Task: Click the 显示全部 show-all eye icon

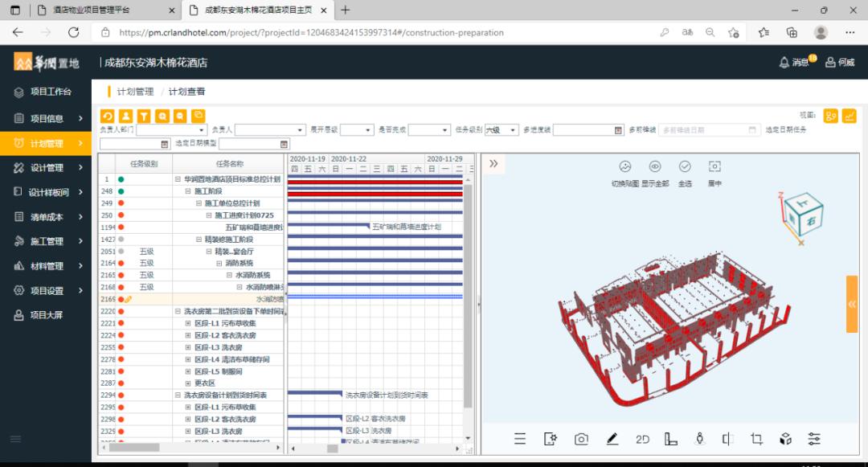Action: coord(655,167)
